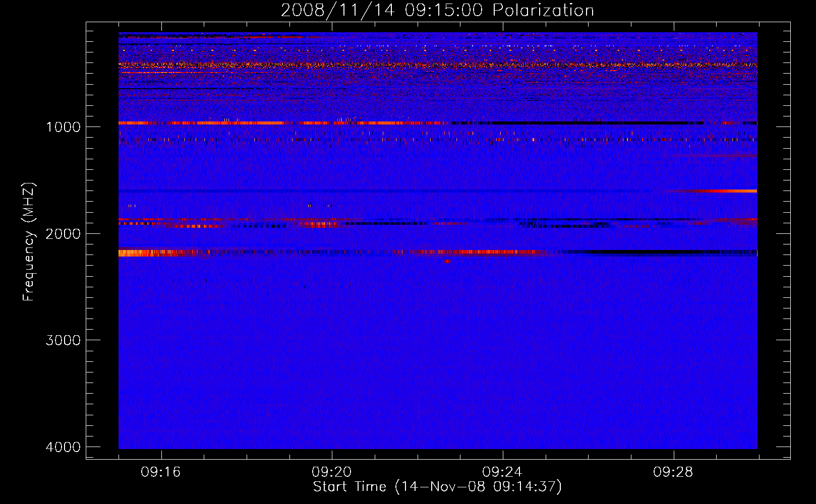This screenshot has width=816, height=504.
Task: Click the 09:16 time tick label
Action: (161, 472)
